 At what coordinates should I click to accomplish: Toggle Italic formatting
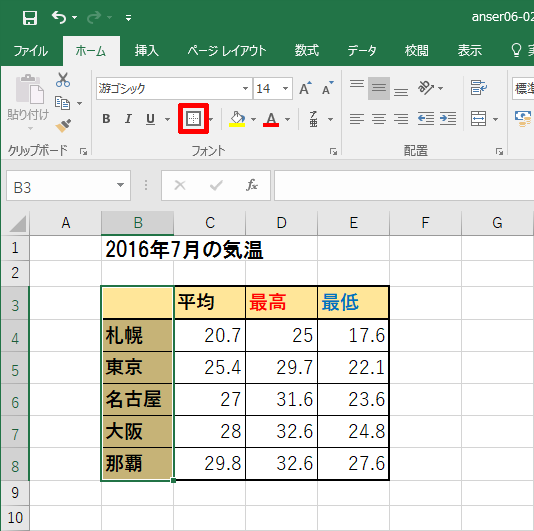pyautogui.click(x=128, y=119)
